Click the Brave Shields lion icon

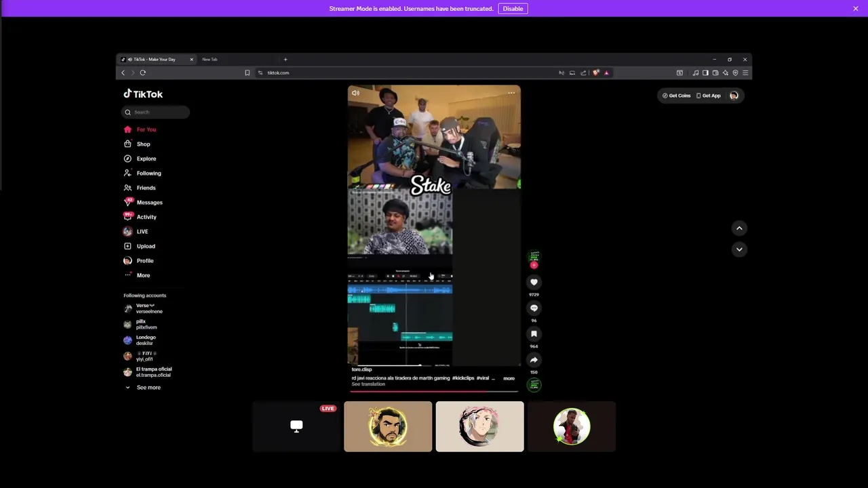596,73
